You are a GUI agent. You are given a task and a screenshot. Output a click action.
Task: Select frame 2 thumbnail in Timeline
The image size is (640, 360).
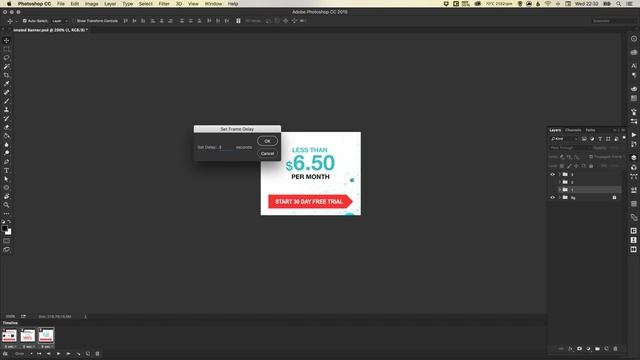click(x=28, y=336)
